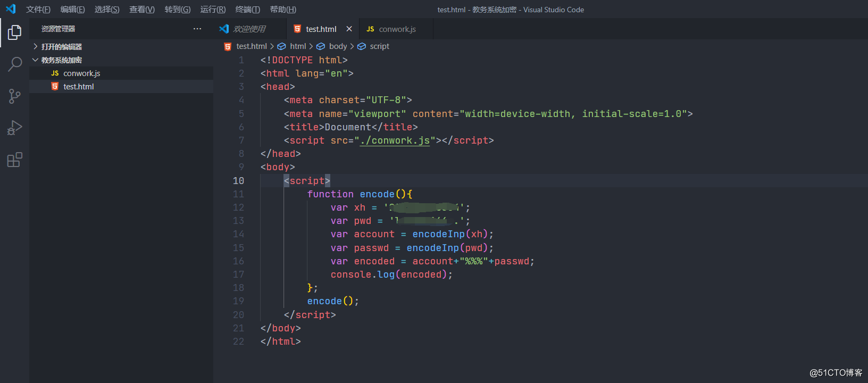Open the 选择(S) menu

point(107,10)
